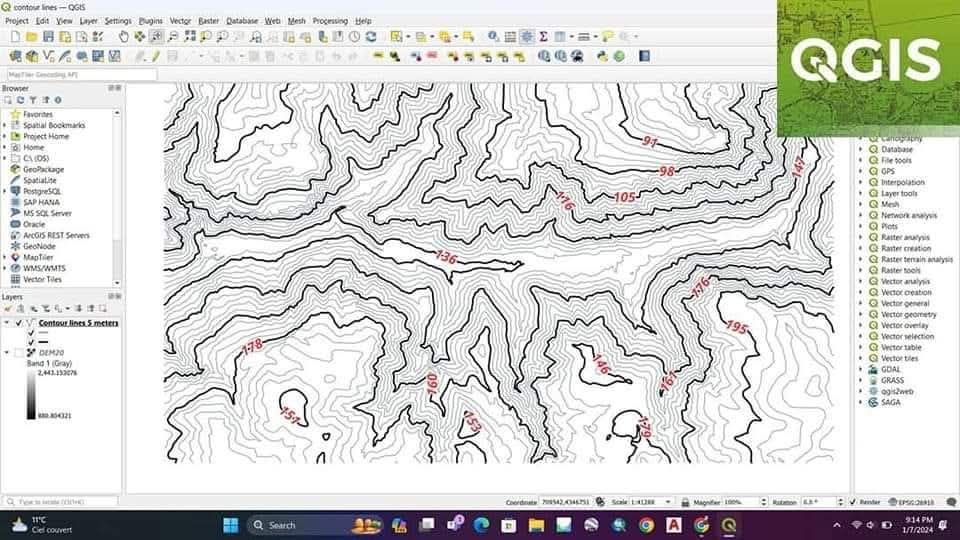
Task: Click the DEM20 Band 1 grayscale color ramp
Action: click(31, 394)
